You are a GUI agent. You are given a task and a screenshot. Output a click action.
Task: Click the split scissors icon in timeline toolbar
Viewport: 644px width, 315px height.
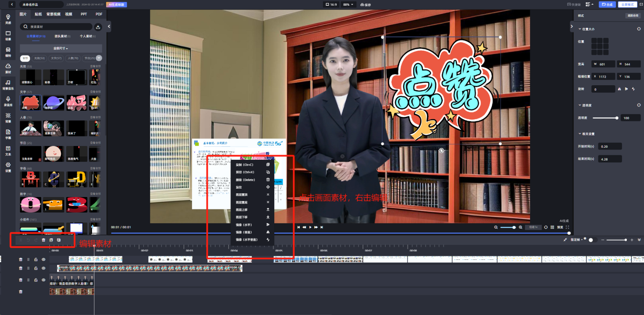(x=21, y=240)
